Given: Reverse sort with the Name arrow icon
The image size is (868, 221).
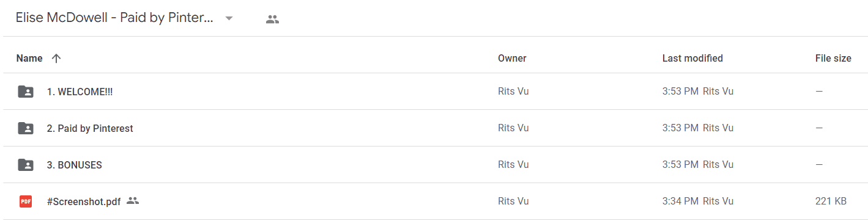Looking at the screenshot, I should coord(56,59).
